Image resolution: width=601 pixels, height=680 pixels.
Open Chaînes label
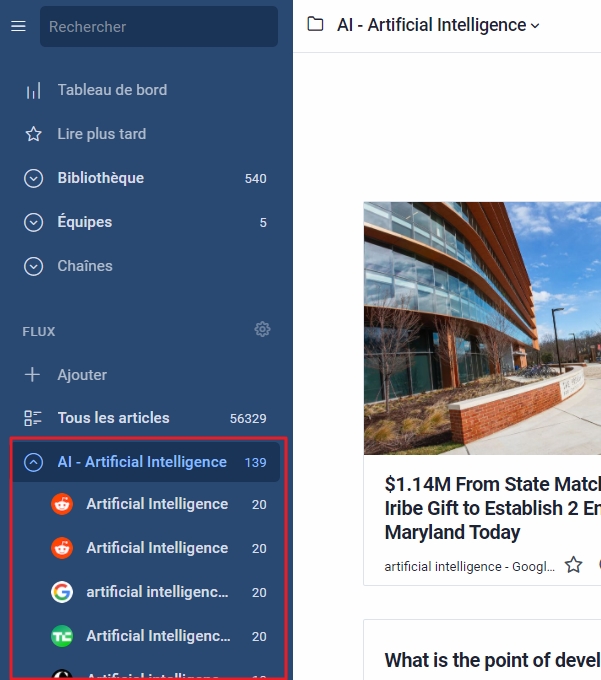click(x=85, y=266)
